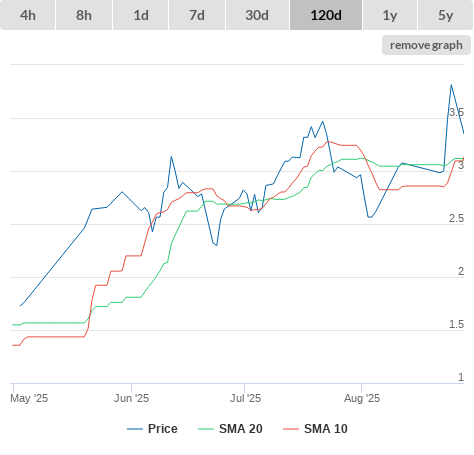474x455 pixels.
Task: Select the active 120d tab
Action: click(326, 15)
